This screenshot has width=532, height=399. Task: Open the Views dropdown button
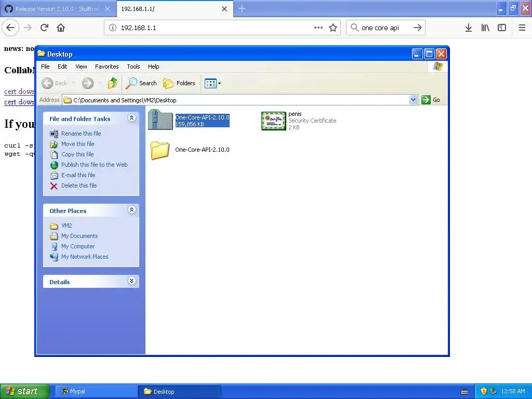[212, 83]
